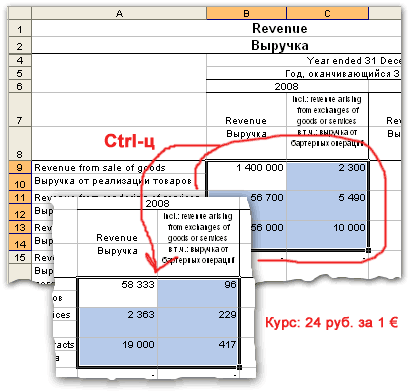Click the fill handle in converted table
The height and width of the screenshot is (392, 408).
click(239, 367)
